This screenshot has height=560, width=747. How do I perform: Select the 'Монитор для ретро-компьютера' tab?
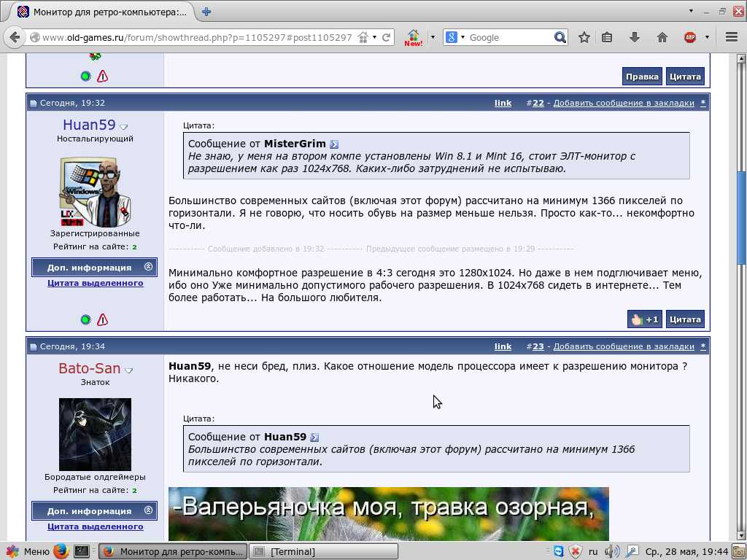pos(101,12)
